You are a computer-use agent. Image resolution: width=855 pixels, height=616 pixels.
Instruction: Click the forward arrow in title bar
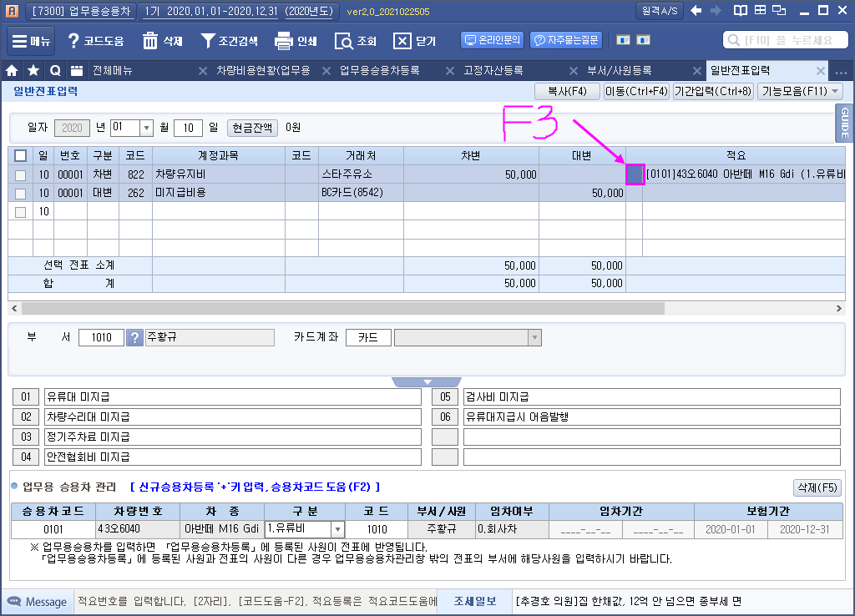[x=716, y=10]
